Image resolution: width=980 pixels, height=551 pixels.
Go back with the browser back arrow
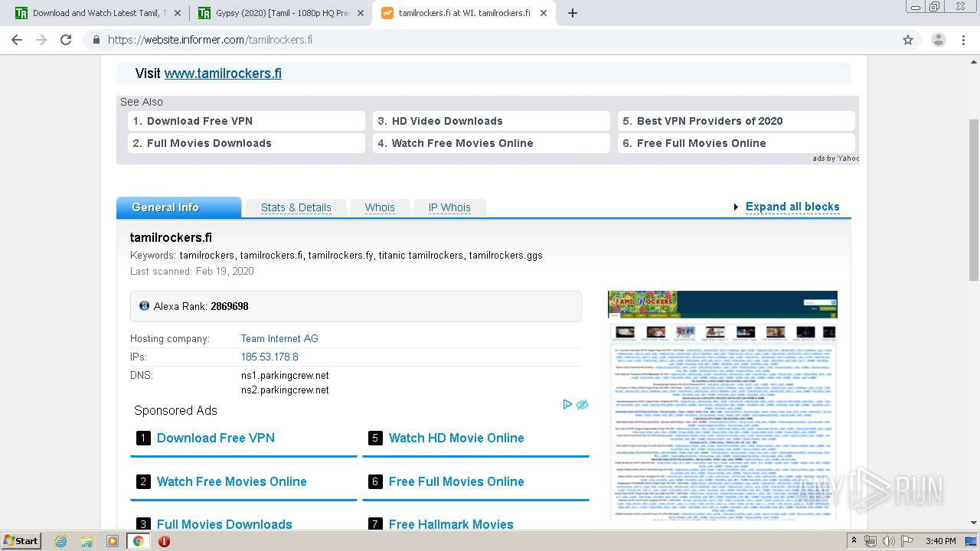point(17,40)
